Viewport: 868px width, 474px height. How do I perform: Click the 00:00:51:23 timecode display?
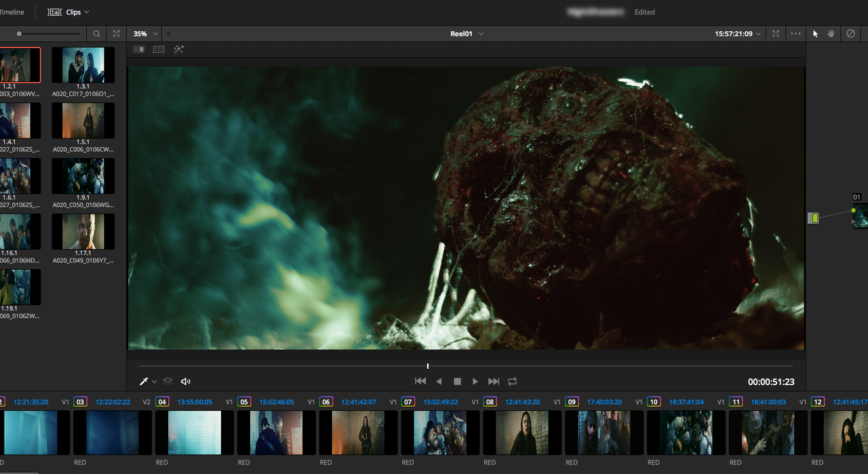pos(771,382)
